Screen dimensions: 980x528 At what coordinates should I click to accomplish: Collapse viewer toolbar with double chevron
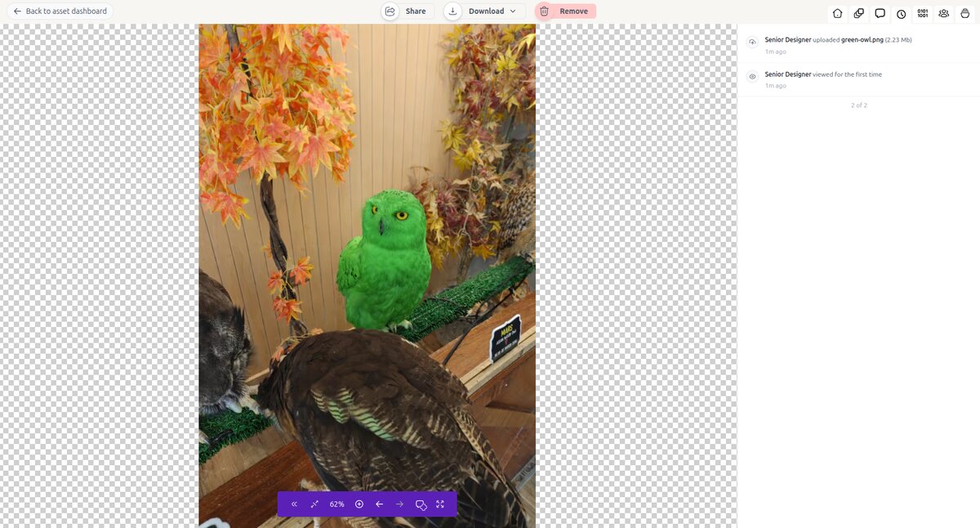(x=294, y=504)
